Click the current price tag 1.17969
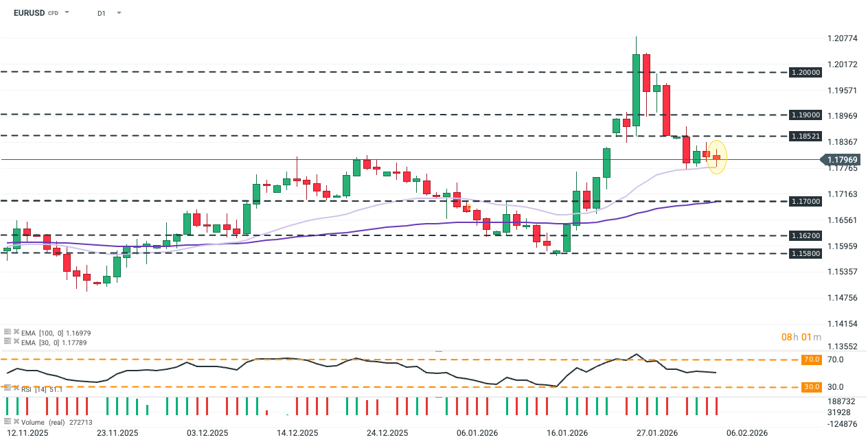Screen dimensions: 868x444 [x=840, y=160]
